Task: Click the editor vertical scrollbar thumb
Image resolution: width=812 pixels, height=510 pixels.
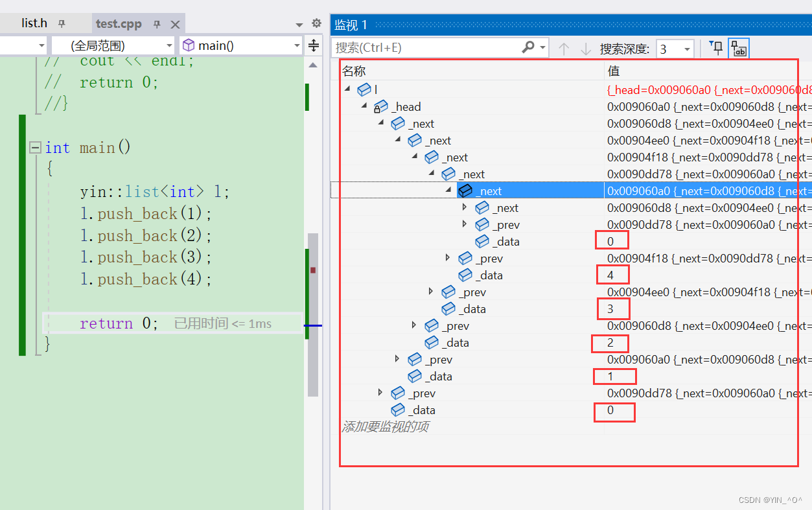Action: pyautogui.click(x=313, y=315)
